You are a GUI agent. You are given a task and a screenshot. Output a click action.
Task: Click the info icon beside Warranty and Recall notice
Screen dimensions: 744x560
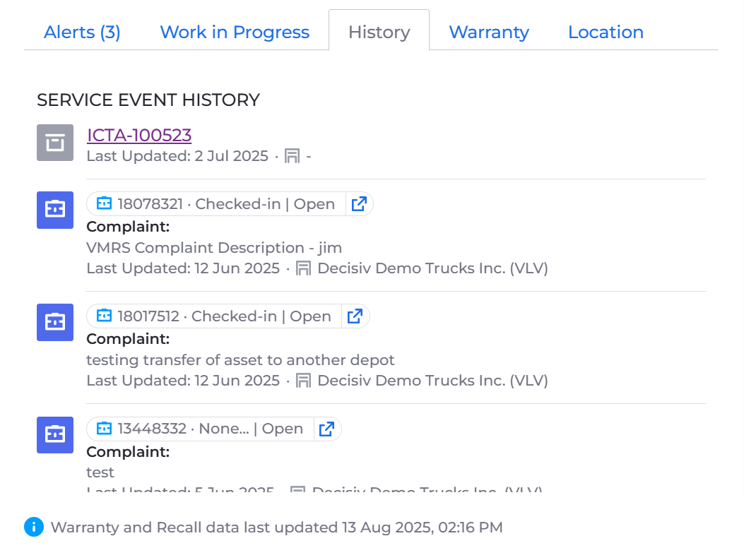click(34, 527)
